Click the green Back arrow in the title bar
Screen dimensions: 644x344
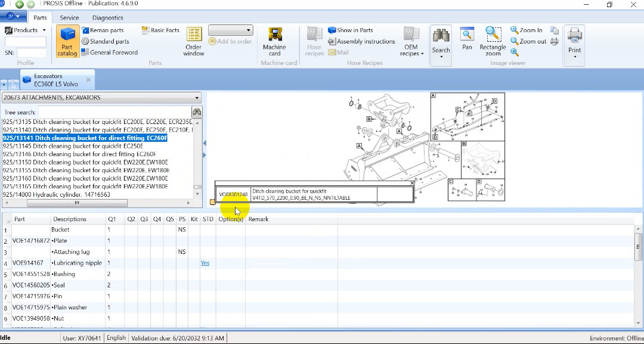(x=19, y=4)
